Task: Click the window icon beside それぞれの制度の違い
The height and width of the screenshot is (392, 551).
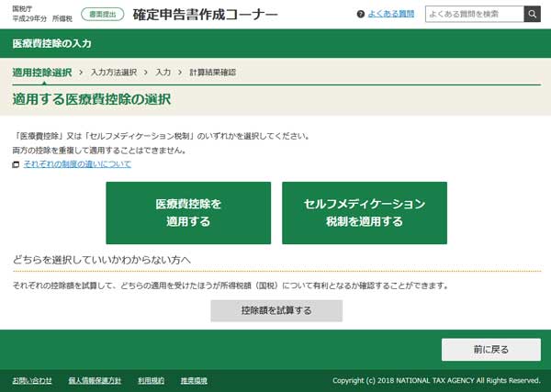Action: [16, 164]
